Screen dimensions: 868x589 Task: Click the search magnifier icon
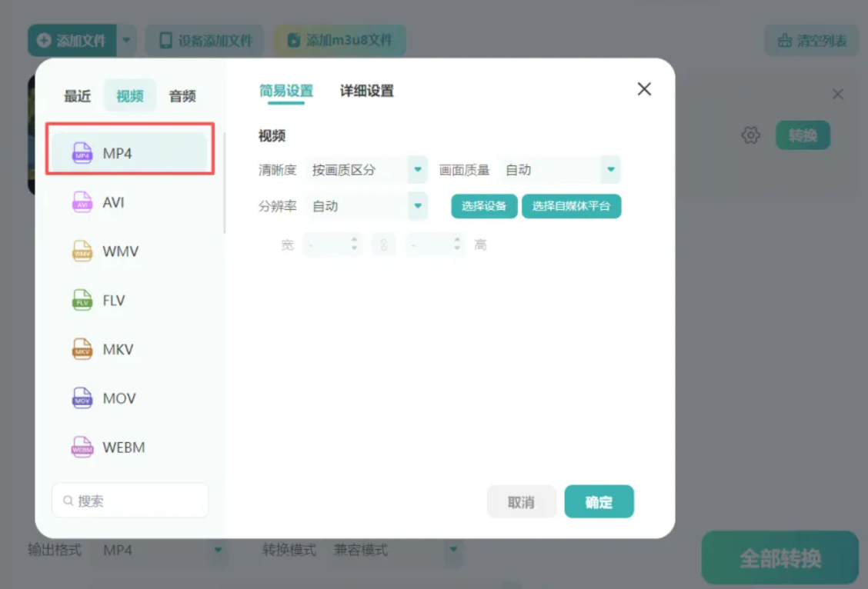(68, 501)
